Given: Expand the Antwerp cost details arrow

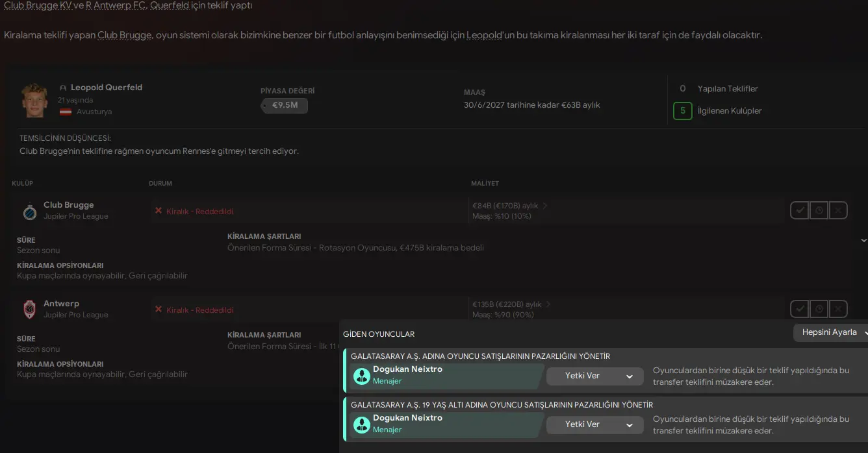Looking at the screenshot, I should click(x=548, y=304).
